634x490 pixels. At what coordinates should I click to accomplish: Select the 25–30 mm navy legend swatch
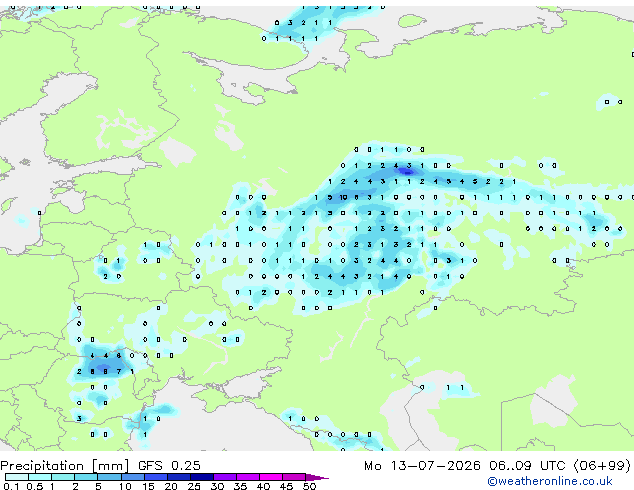202,477
